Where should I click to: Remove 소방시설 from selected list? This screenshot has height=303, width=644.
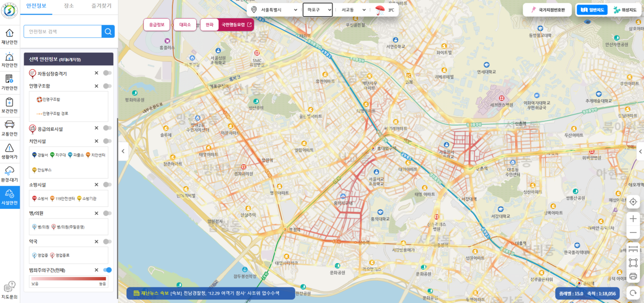[97, 185]
